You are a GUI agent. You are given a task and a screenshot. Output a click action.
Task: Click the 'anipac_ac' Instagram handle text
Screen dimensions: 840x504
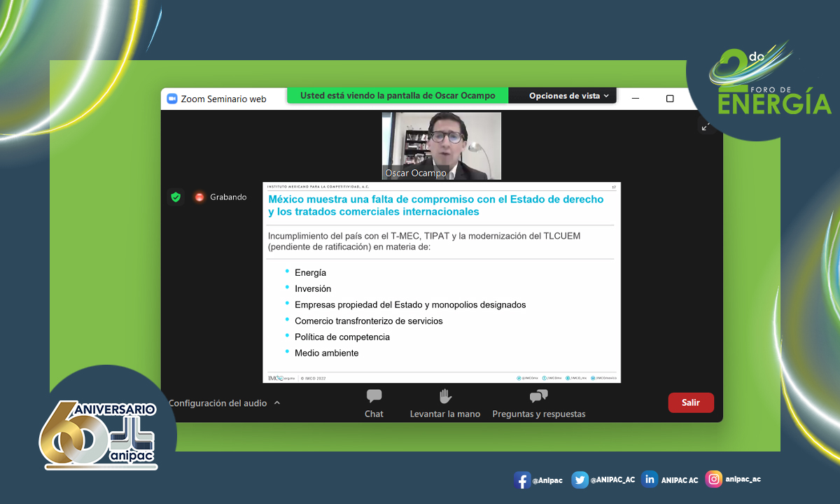tap(743, 479)
